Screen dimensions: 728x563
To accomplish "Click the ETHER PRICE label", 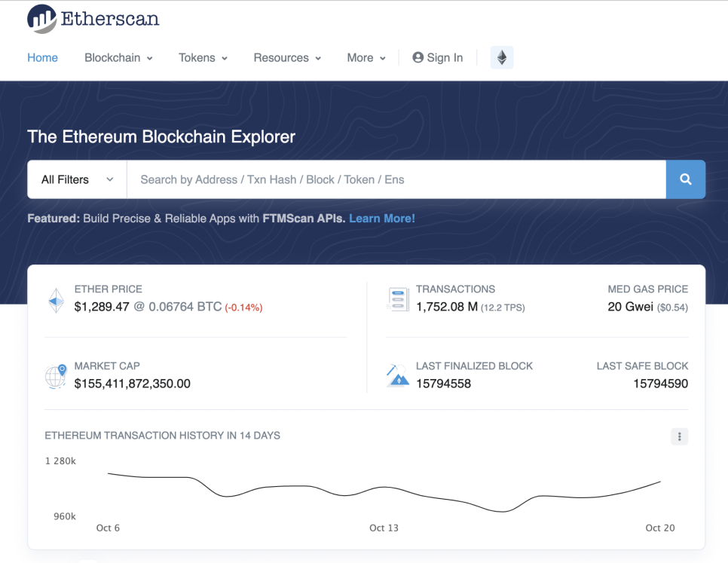I will coord(109,289).
